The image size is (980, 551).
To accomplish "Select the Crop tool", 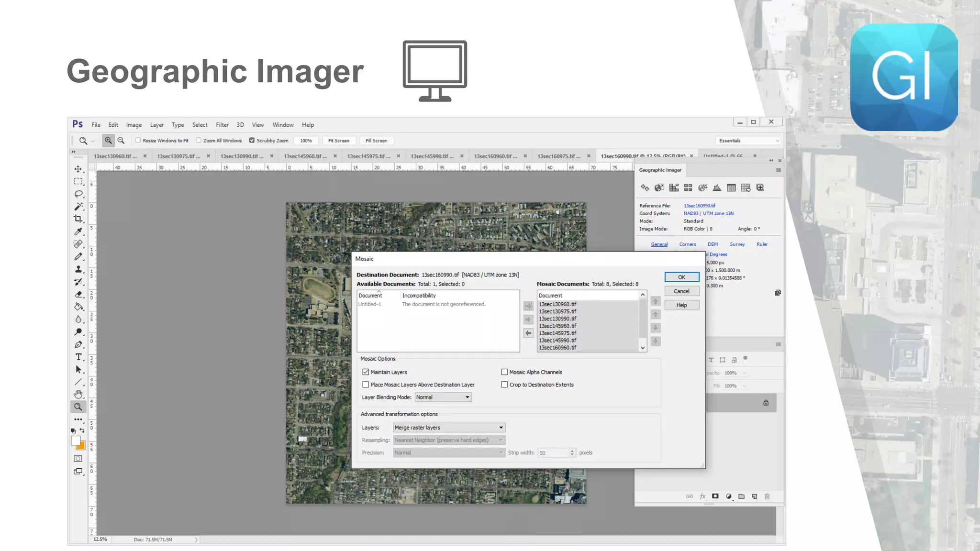I will click(x=78, y=219).
